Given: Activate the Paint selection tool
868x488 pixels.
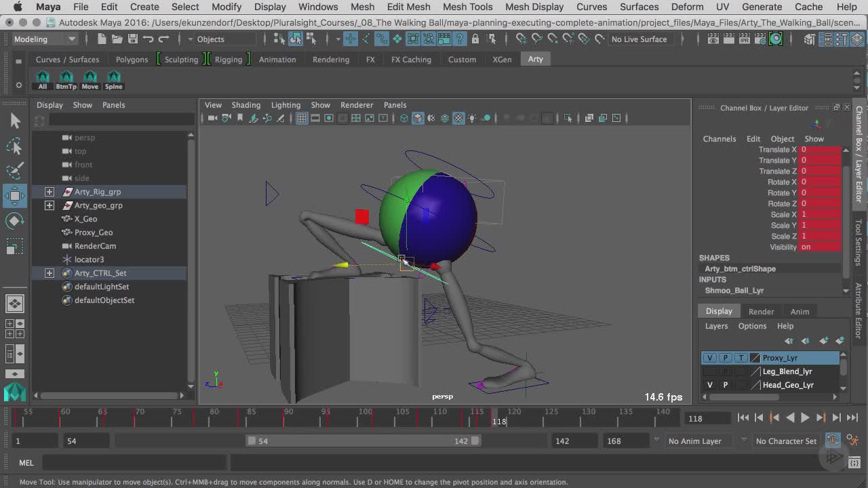Looking at the screenshot, I should pos(15,170).
